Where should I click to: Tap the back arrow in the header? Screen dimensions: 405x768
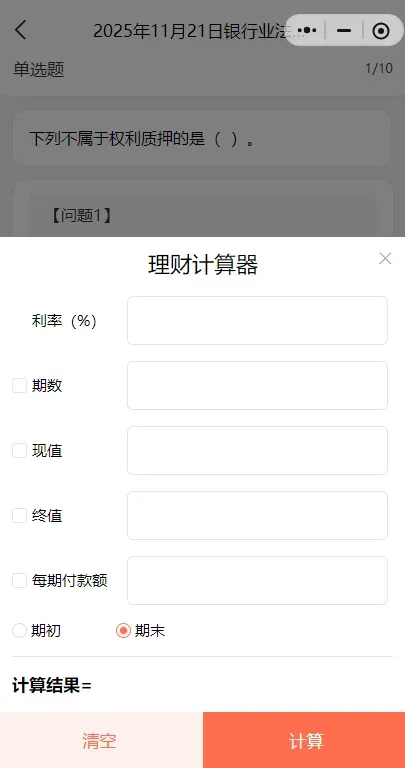20,30
